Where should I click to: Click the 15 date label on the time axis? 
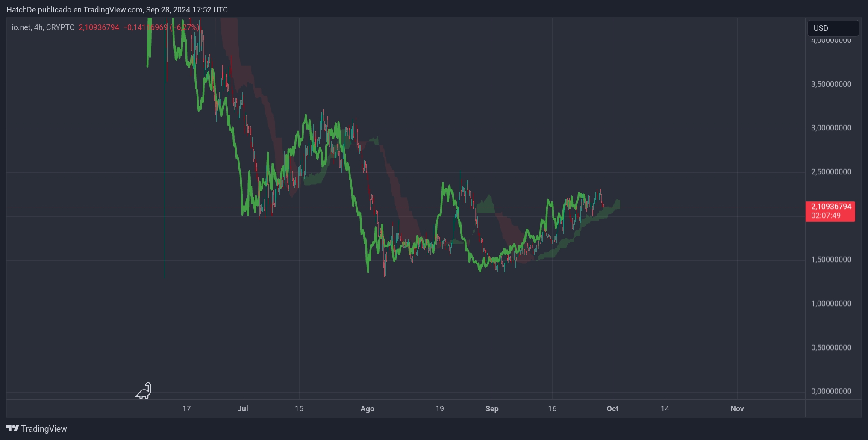click(x=299, y=409)
